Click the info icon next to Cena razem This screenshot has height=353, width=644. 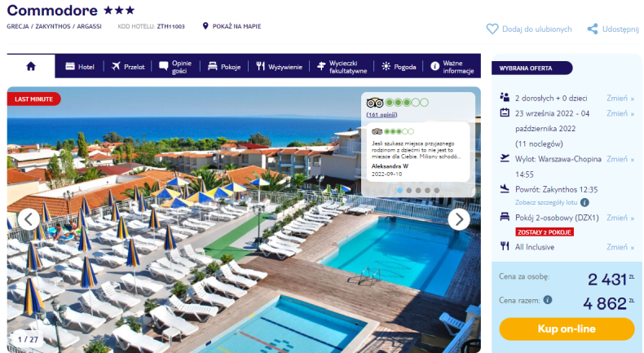coord(548,300)
